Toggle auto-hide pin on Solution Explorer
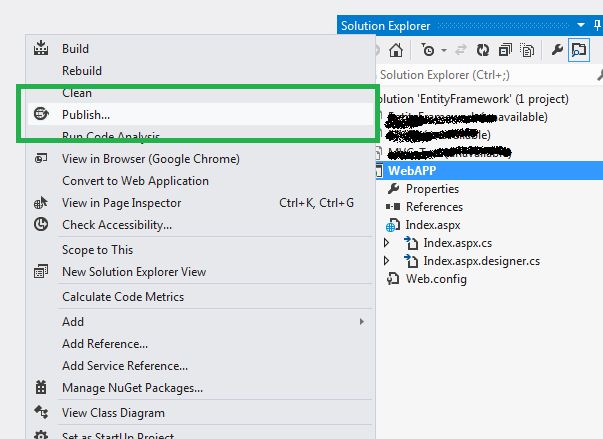This screenshot has width=603, height=439. [597, 25]
